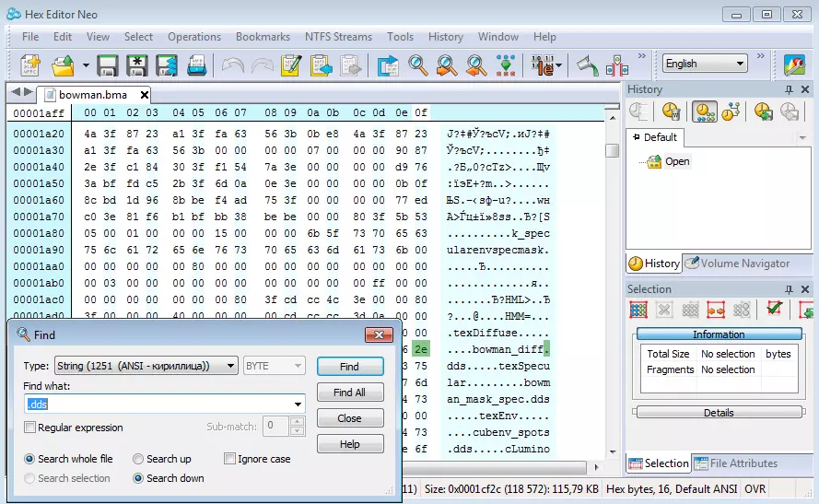
Task: Select the Search whole file radio button
Action: 29,459
